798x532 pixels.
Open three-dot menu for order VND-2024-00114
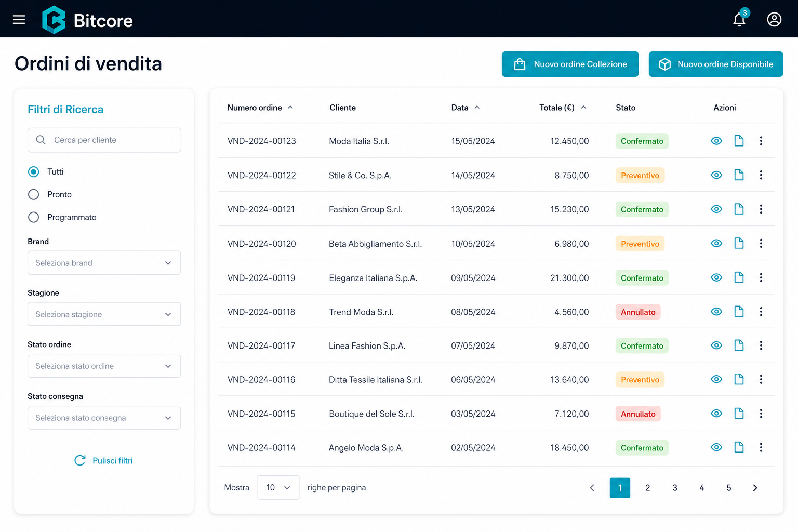761,447
